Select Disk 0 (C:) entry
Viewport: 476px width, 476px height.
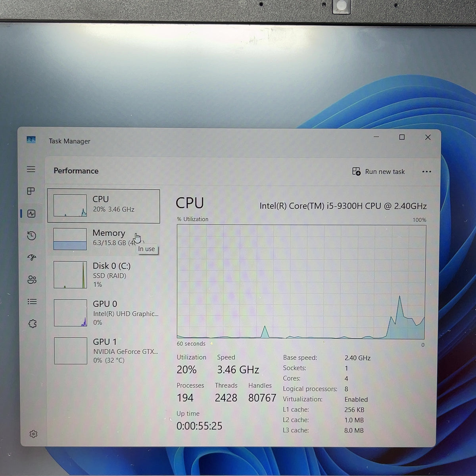(x=104, y=274)
